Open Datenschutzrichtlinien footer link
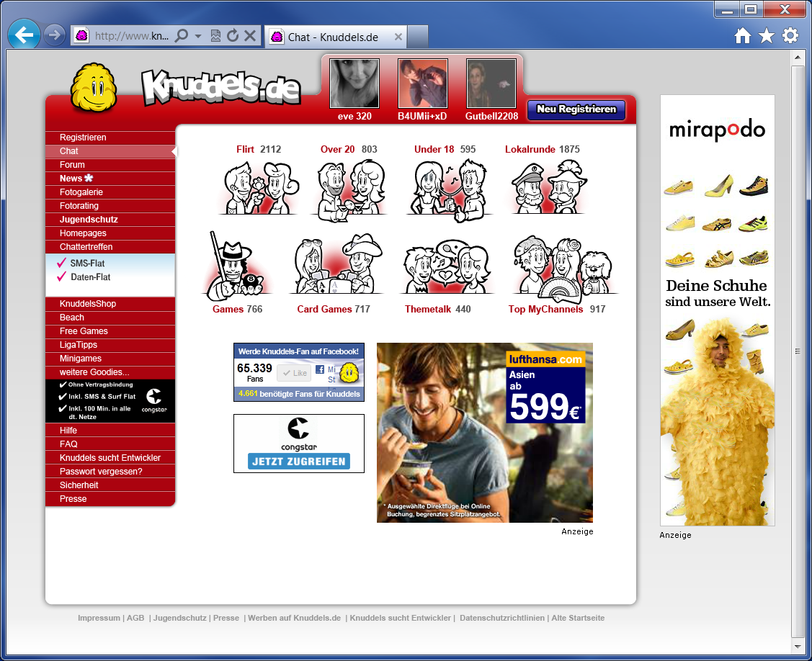 coord(501,618)
